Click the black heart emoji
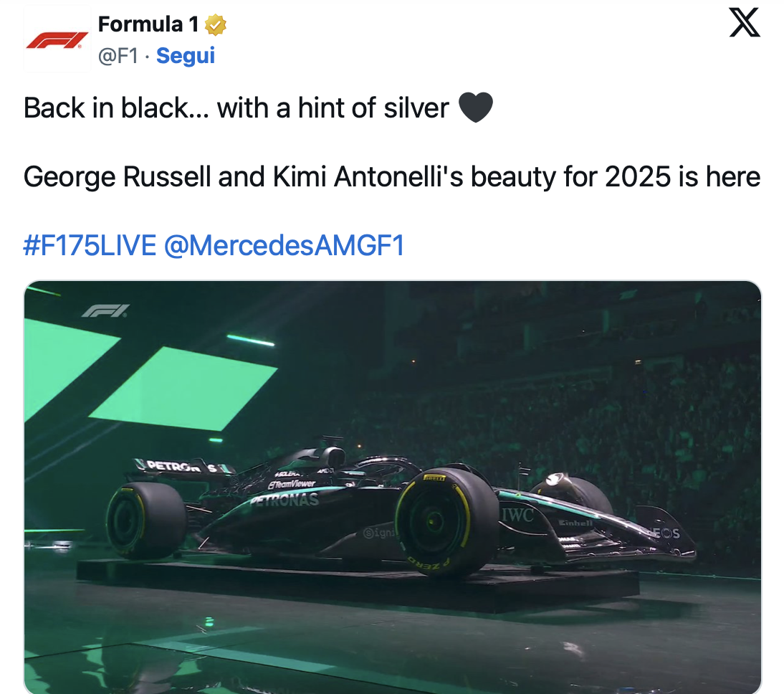This screenshot has height=694, width=784. (x=476, y=107)
